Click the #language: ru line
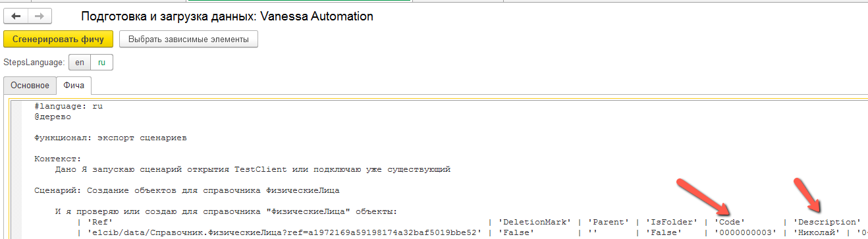868x239 pixels. [x=68, y=105]
